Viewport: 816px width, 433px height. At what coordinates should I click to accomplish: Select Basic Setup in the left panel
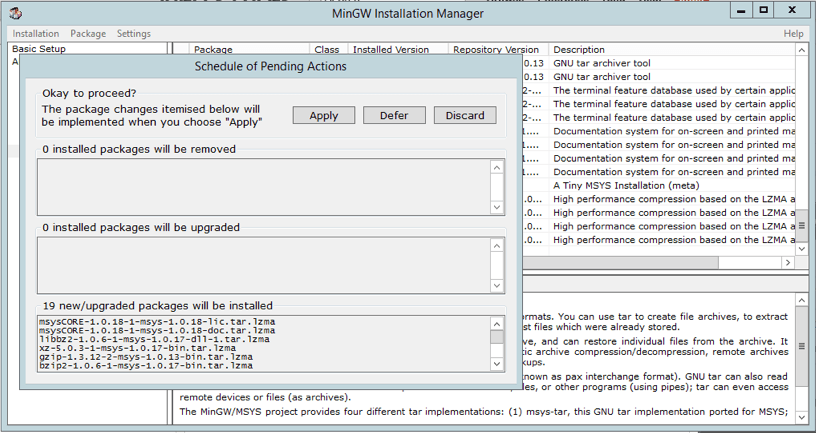pyautogui.click(x=39, y=49)
